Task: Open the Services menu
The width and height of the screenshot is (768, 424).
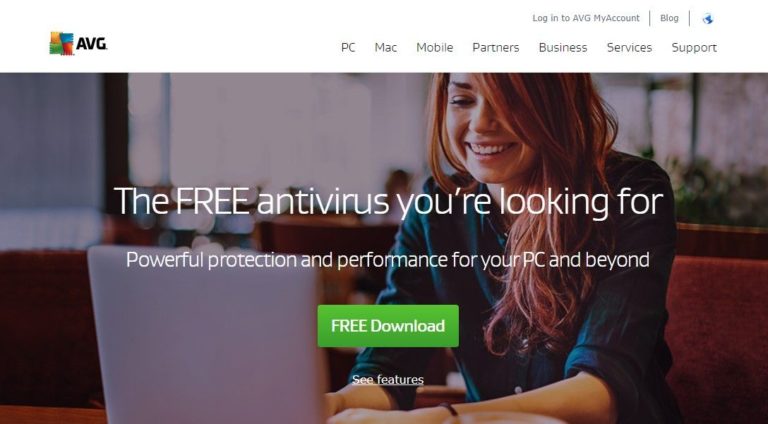Action: (629, 47)
